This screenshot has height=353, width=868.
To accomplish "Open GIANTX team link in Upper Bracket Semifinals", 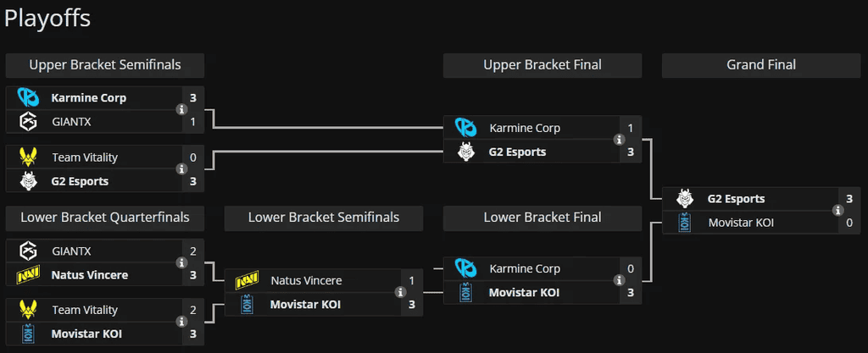I will [x=71, y=122].
